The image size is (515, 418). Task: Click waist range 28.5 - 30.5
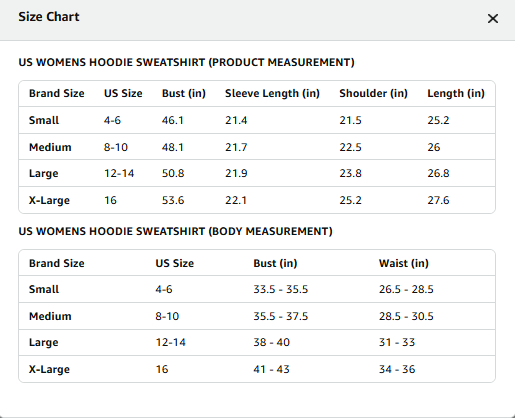406,316
